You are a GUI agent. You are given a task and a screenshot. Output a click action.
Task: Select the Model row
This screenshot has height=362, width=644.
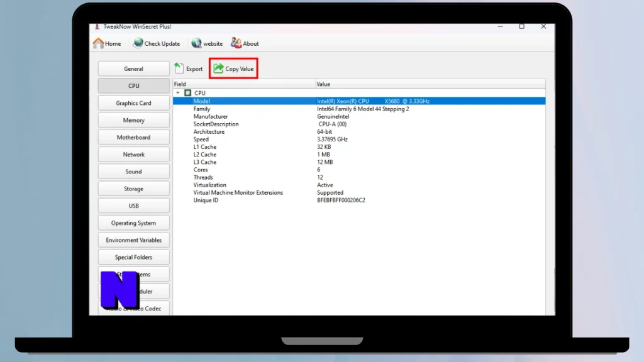point(359,101)
